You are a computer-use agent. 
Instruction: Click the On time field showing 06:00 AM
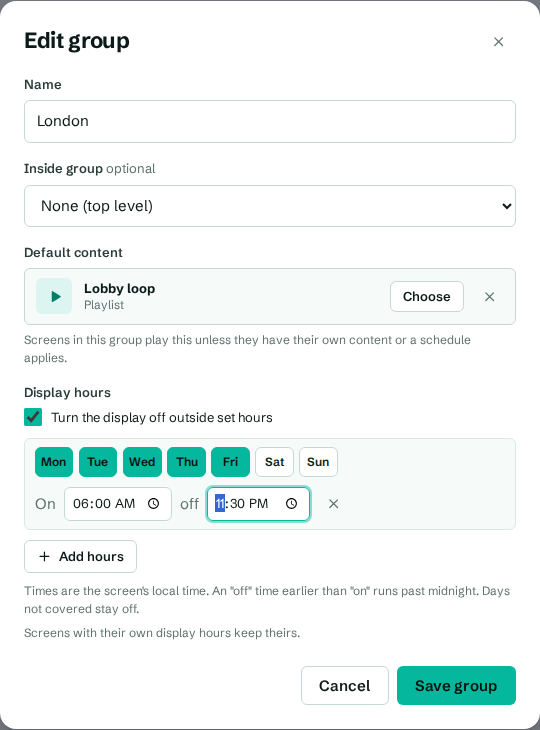point(118,504)
